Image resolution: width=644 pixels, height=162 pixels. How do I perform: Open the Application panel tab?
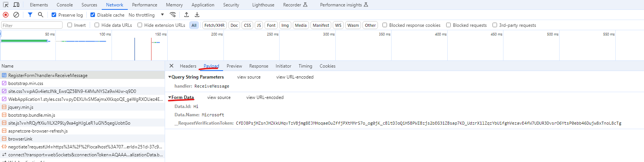tap(203, 5)
